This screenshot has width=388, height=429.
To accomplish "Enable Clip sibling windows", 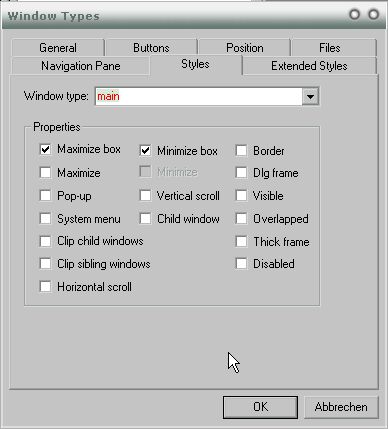I will tap(45, 264).
